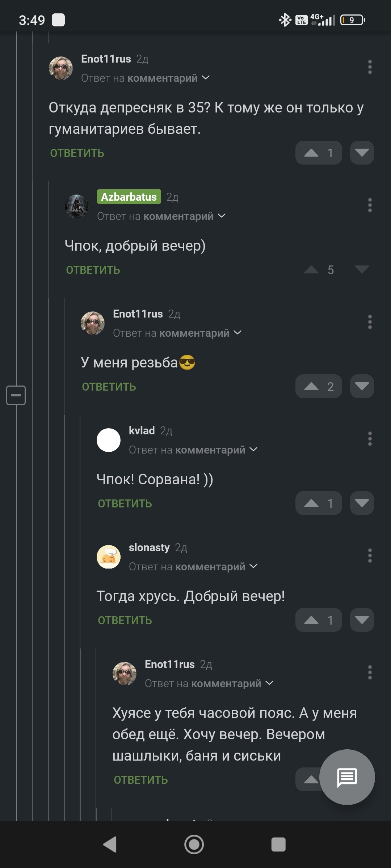Collapse the comment thread with minus box
The height and width of the screenshot is (868, 391).
click(16, 395)
